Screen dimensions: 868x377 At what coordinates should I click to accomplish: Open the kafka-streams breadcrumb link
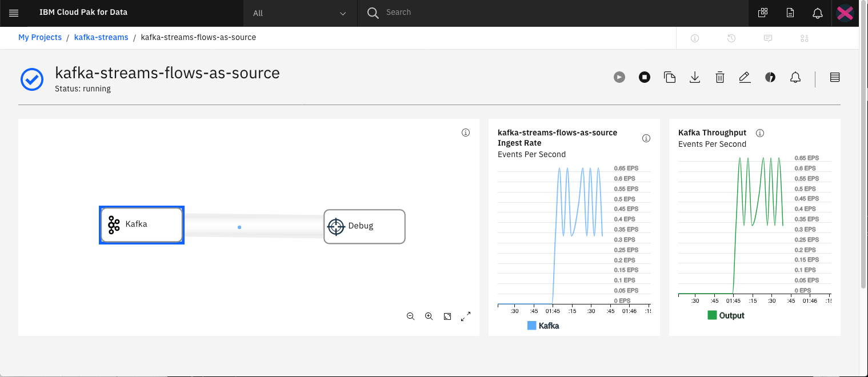tap(101, 37)
